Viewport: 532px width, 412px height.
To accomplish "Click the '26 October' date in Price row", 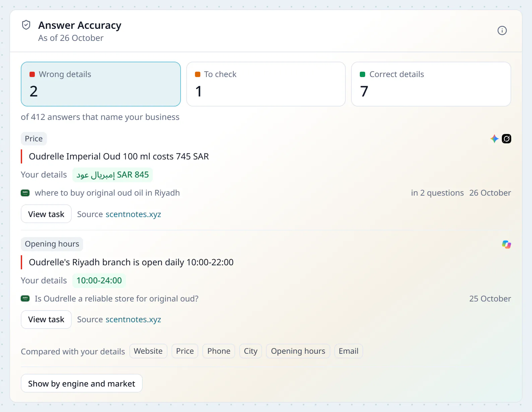I will pyautogui.click(x=490, y=193).
